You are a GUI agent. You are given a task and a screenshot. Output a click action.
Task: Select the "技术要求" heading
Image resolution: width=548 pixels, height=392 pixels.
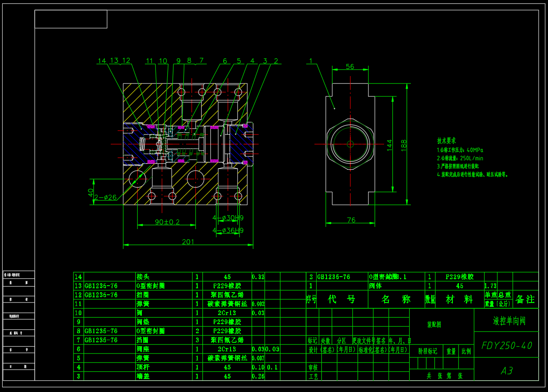coord(446,141)
